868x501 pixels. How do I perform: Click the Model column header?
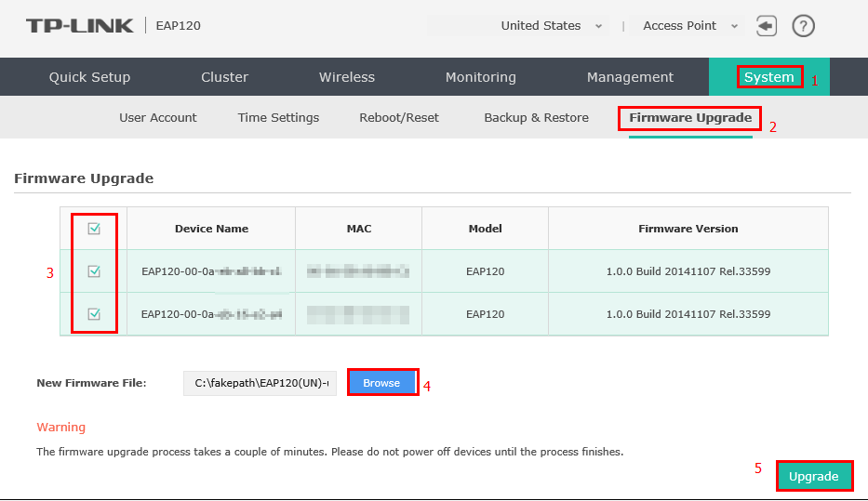pos(485,229)
